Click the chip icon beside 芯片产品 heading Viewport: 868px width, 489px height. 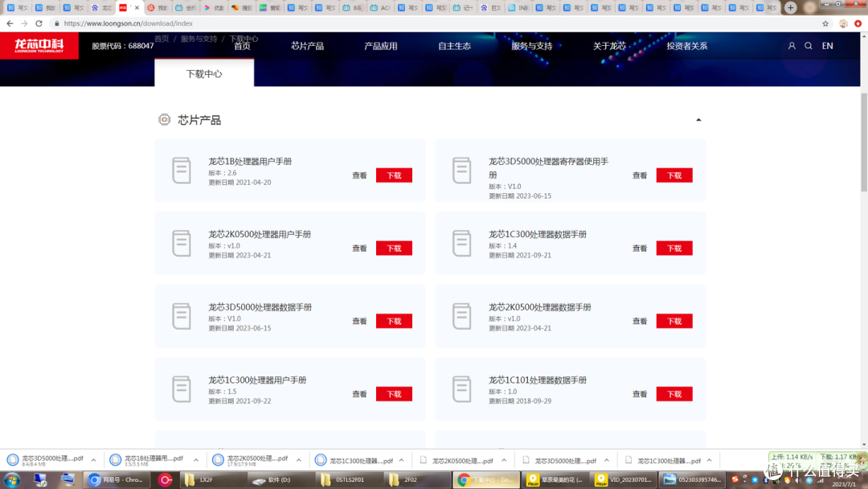click(165, 120)
